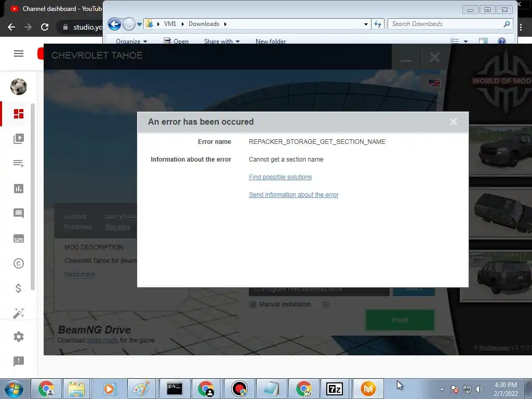Open YouTube Studio hamburger menu
Image resolution: width=532 pixels, height=399 pixels.
pos(19,54)
